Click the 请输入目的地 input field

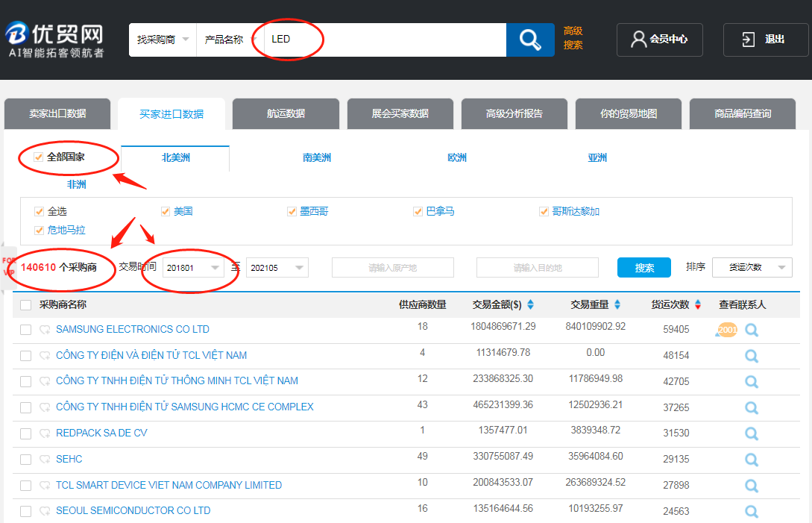(538, 267)
